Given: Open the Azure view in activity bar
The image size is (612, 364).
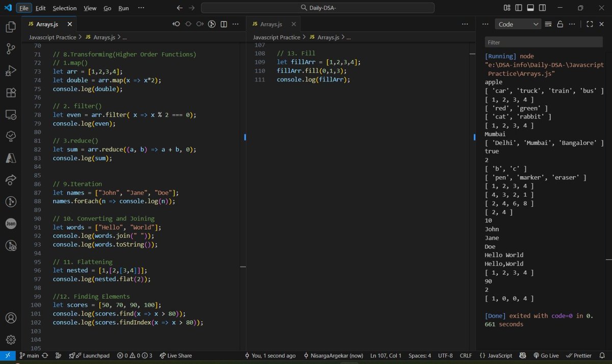Looking at the screenshot, I should click(x=11, y=159).
